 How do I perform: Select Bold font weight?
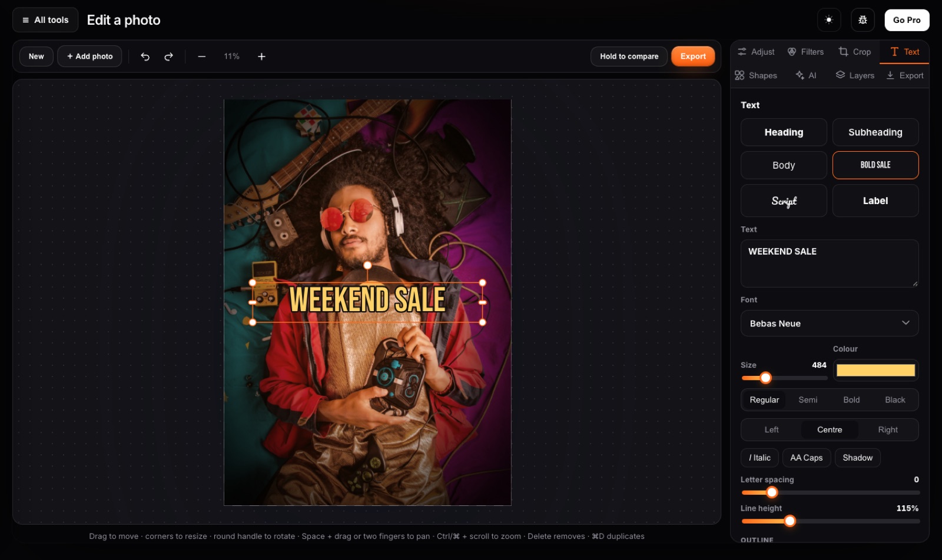coord(851,400)
